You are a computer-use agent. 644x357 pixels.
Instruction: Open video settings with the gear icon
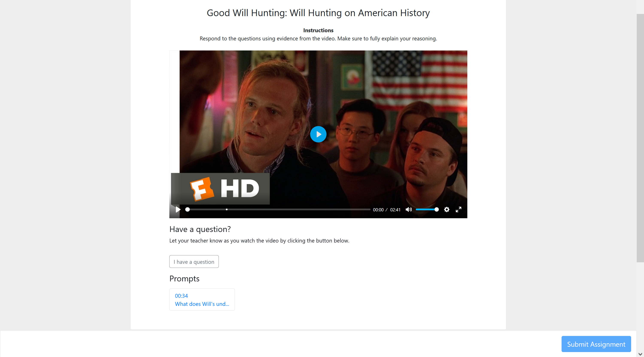coord(447,209)
